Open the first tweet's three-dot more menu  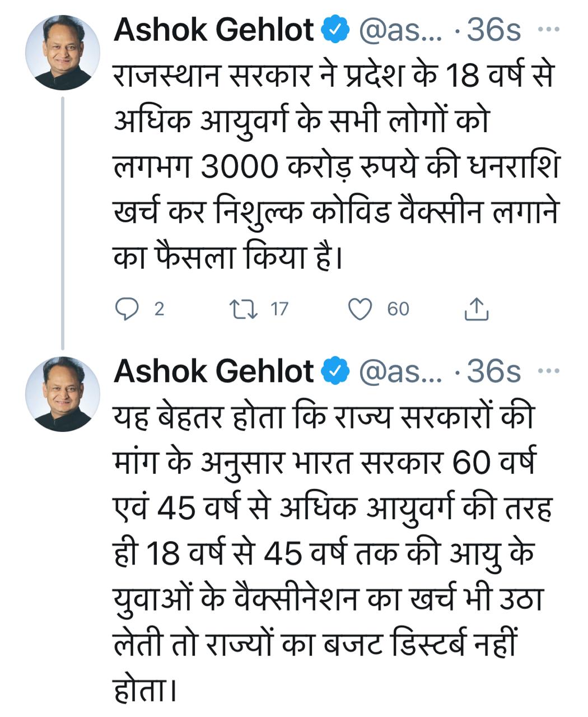tap(548, 30)
